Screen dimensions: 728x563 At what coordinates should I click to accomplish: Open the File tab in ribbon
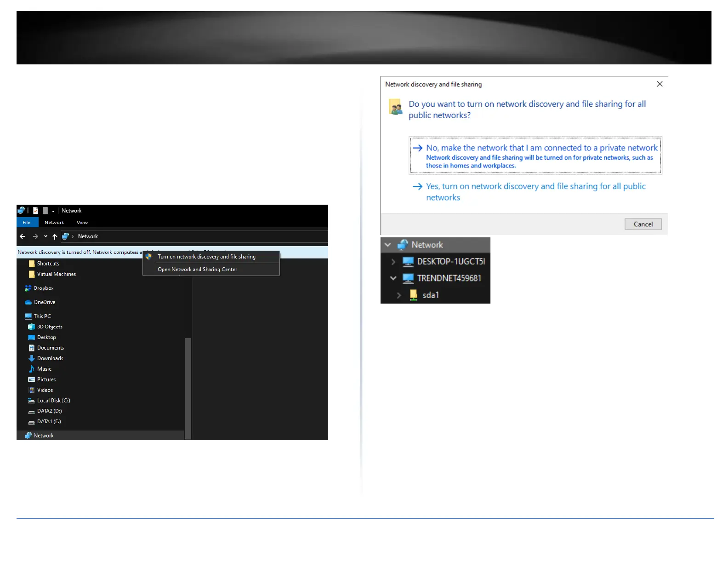pos(27,223)
